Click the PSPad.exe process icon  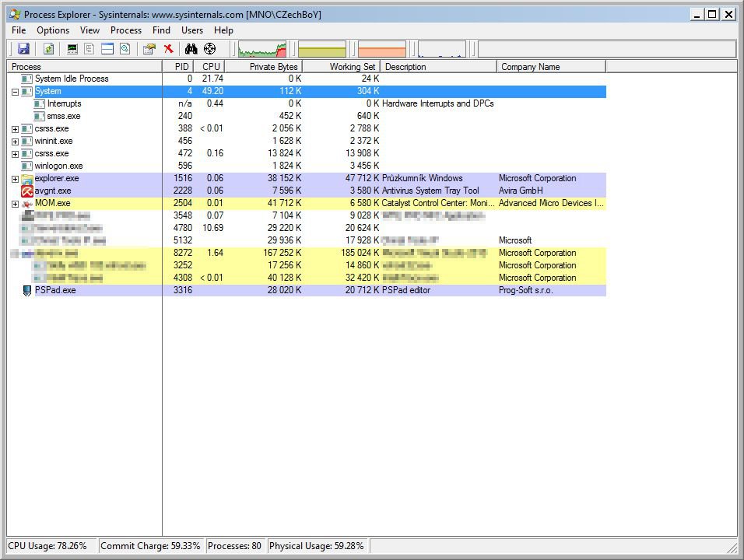coord(27,291)
